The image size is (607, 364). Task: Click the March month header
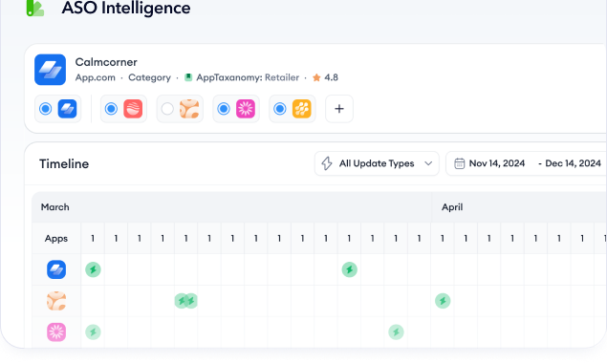point(55,207)
